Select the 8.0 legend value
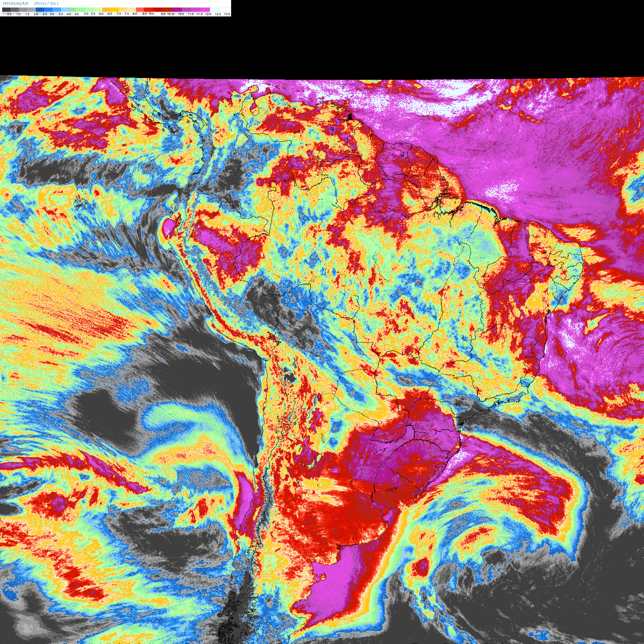644x644 pixels. (135, 14)
